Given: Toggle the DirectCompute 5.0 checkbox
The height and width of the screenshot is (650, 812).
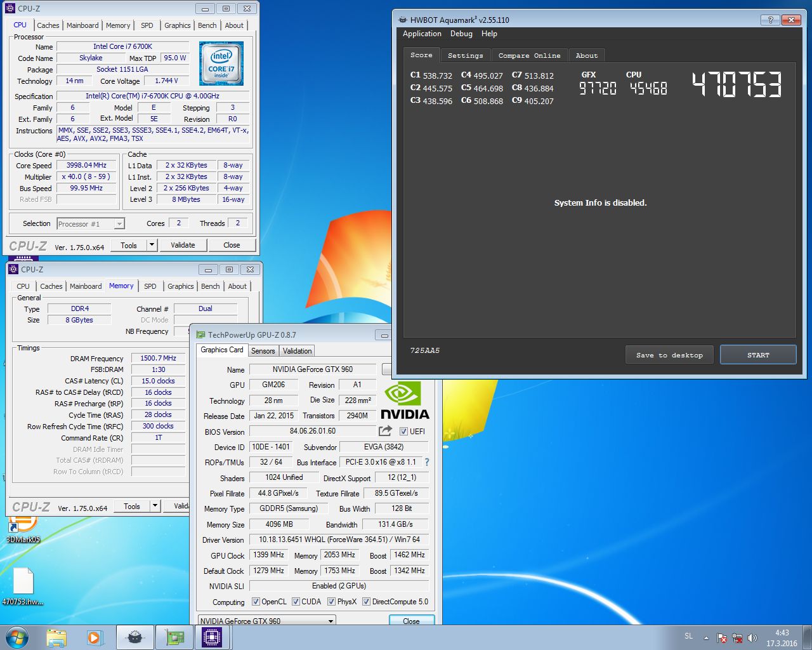Looking at the screenshot, I should [x=366, y=602].
